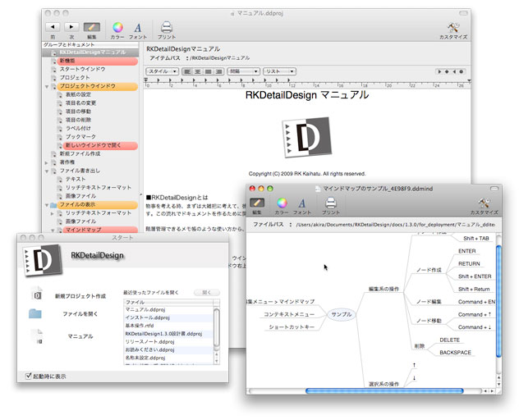Image resolution: width=519 pixels, height=420 pixels.
Task: Select the RKDetailDesignマニュアル root tree item
Action: point(90,52)
